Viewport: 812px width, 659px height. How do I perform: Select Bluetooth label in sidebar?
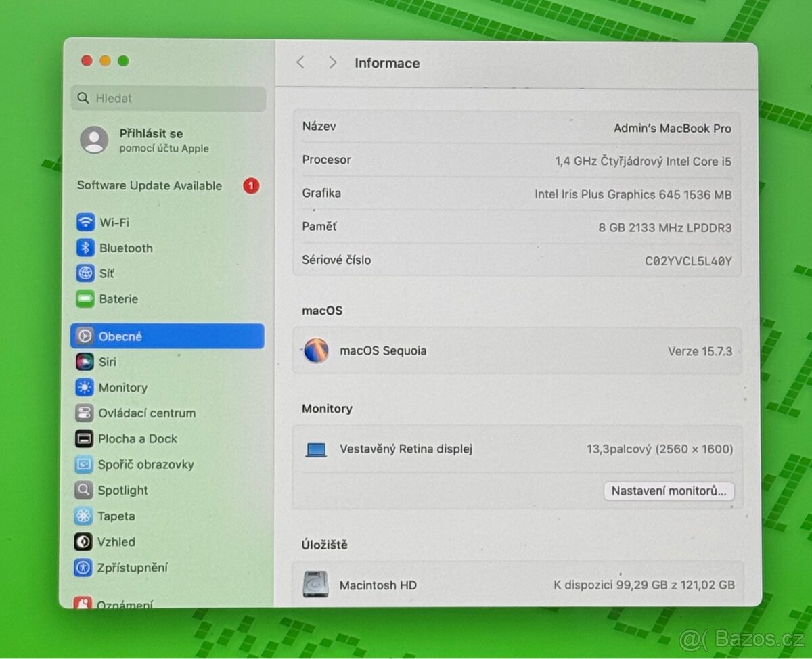pos(126,248)
